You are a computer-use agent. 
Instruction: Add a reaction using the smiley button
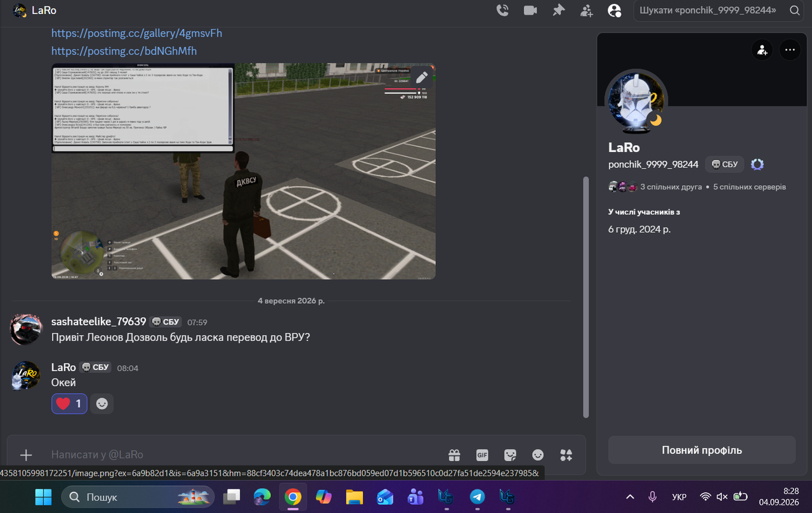click(x=101, y=403)
